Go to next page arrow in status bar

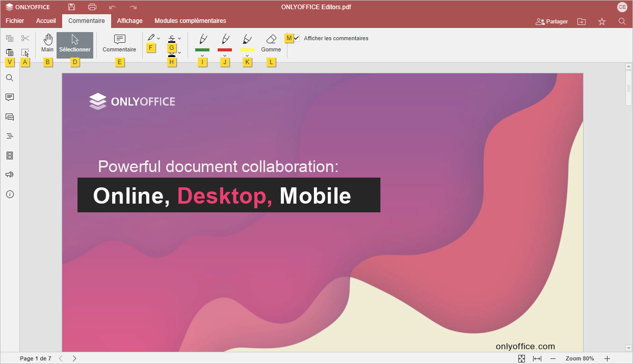click(x=74, y=358)
